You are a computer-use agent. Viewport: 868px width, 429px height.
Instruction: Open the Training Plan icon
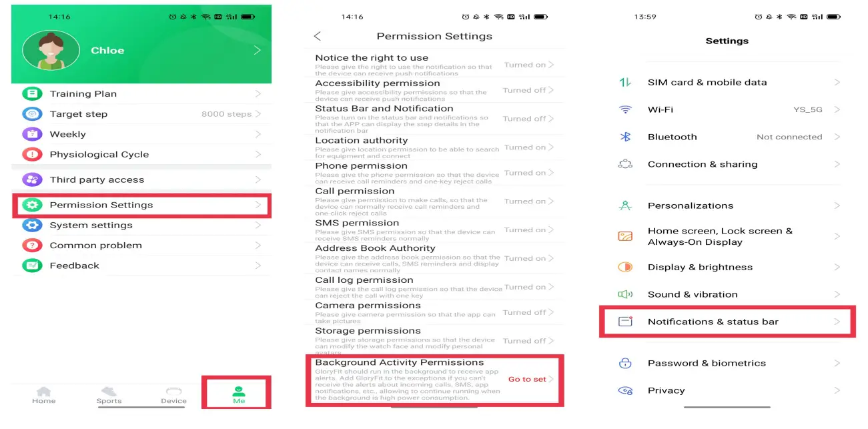(x=32, y=94)
